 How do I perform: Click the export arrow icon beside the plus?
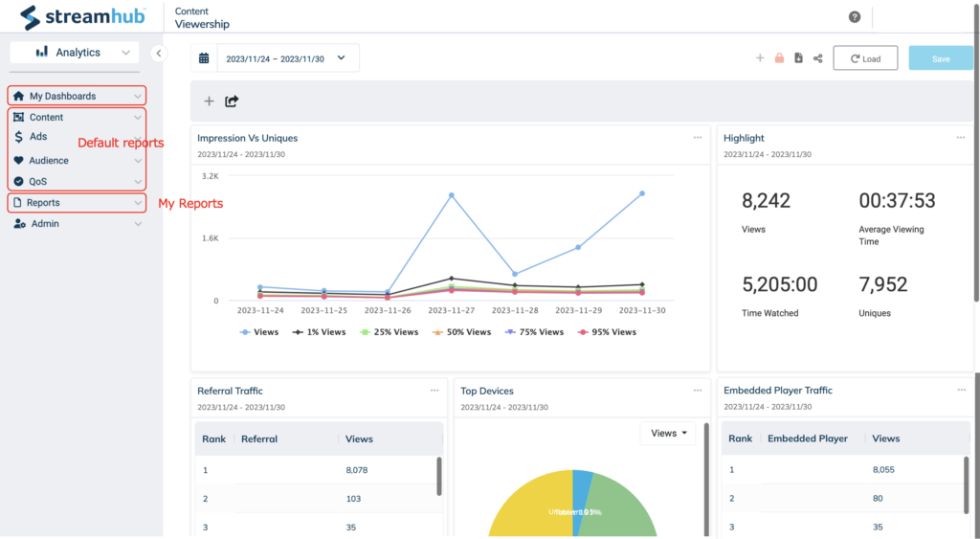click(232, 101)
